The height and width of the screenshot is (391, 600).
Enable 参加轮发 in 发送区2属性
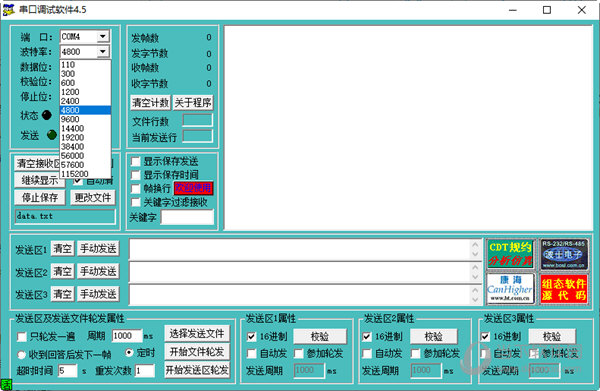(415, 354)
